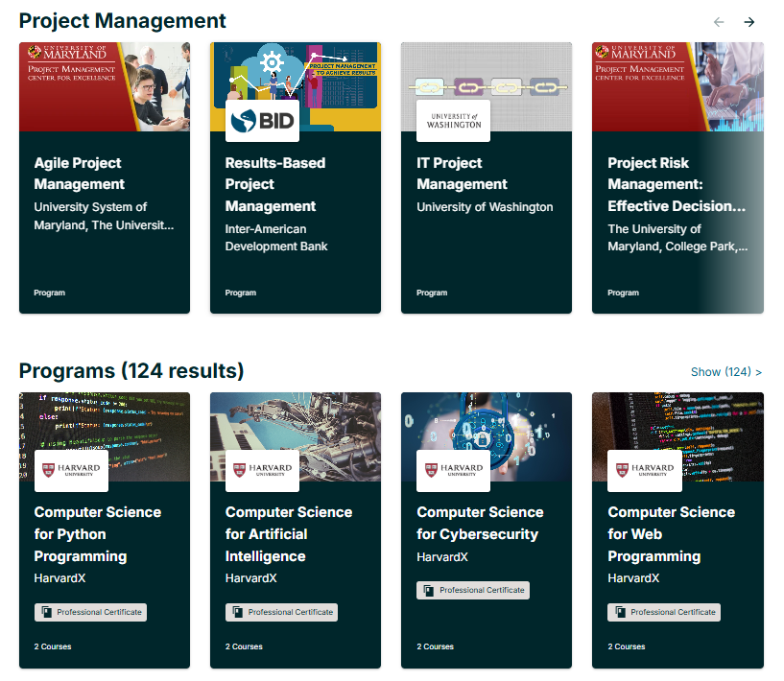The height and width of the screenshot is (681, 784).
Task: Open Agile Project Management program
Action: (78, 174)
